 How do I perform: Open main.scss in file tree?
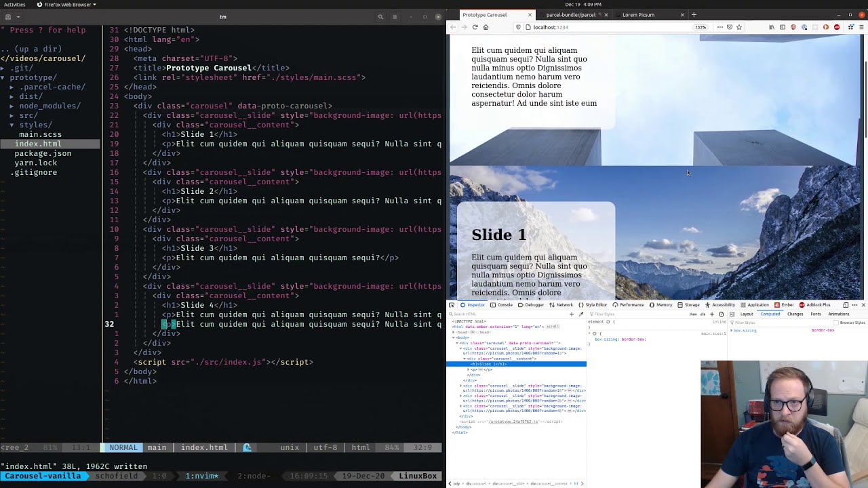tap(40, 134)
